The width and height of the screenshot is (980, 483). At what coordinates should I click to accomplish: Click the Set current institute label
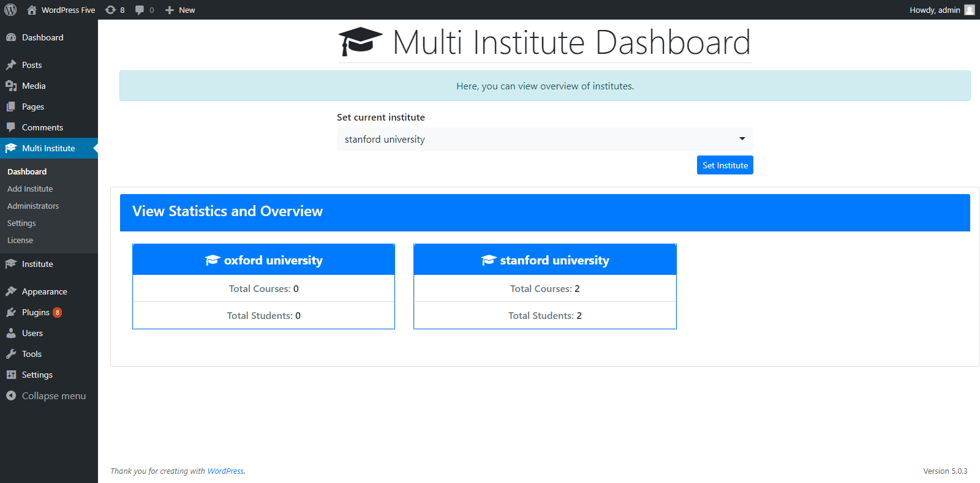click(381, 117)
